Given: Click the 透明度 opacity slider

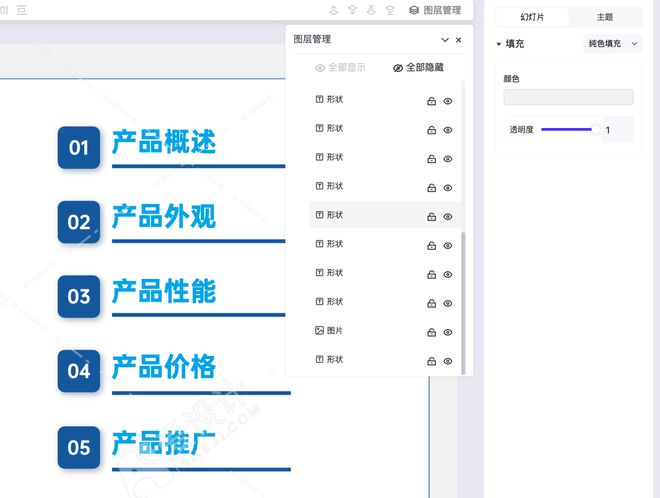Looking at the screenshot, I should pos(570,129).
